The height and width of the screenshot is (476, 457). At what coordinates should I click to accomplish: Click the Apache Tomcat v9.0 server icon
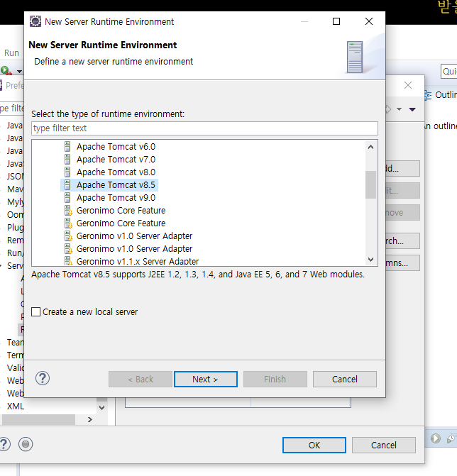67,198
